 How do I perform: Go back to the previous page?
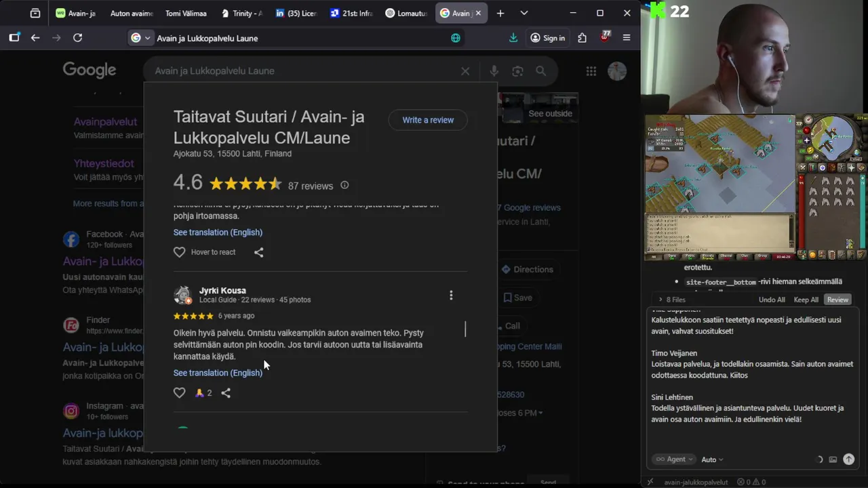point(35,38)
